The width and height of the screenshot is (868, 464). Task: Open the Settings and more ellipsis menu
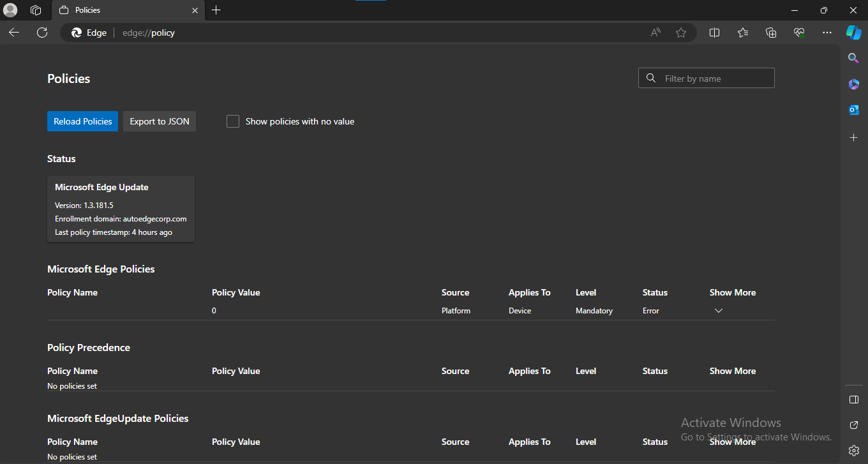(827, 33)
